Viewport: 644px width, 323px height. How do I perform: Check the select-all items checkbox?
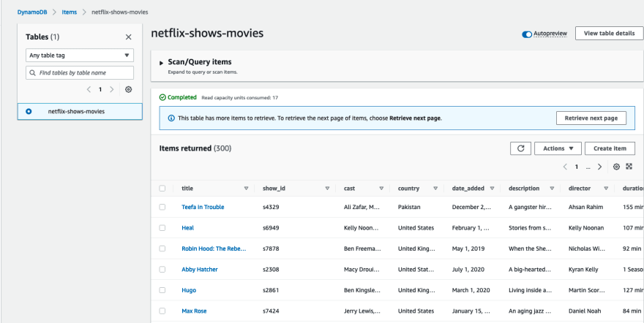(x=162, y=189)
